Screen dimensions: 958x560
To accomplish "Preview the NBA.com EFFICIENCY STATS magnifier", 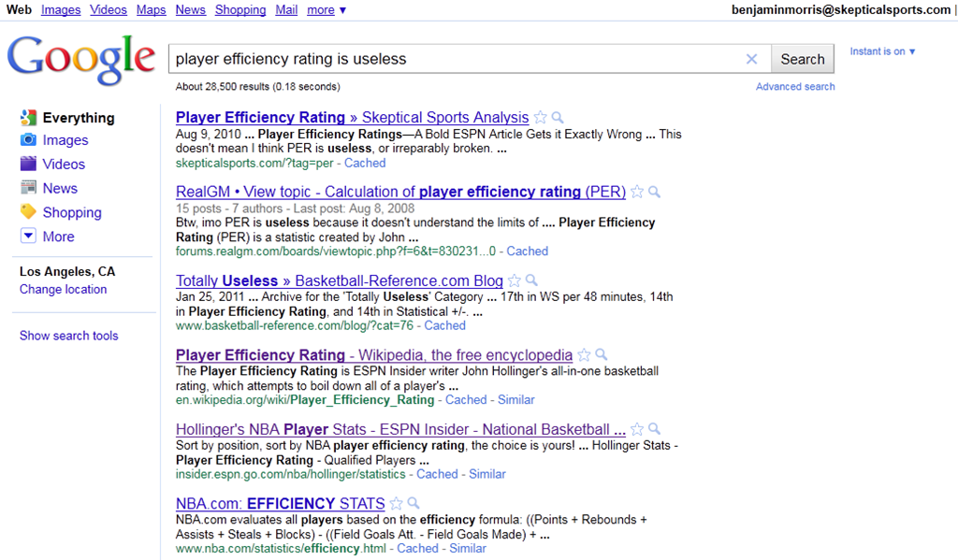I will click(x=413, y=503).
